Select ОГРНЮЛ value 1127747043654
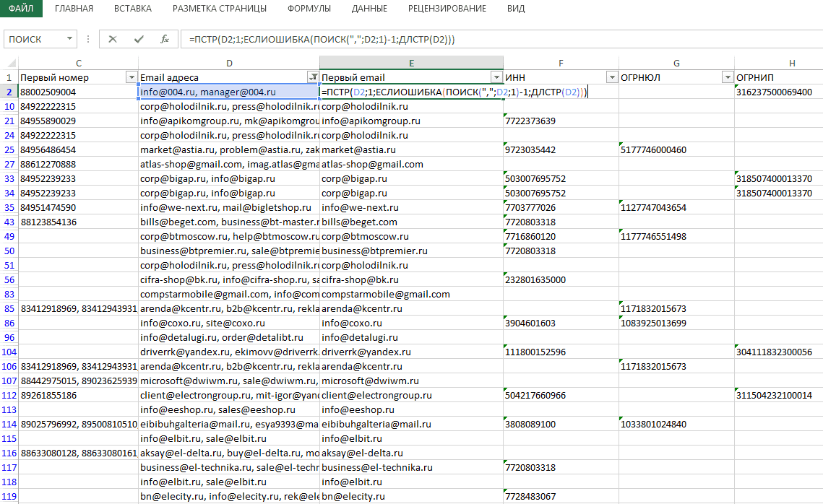Screen dimensions: 823x504 coord(676,208)
